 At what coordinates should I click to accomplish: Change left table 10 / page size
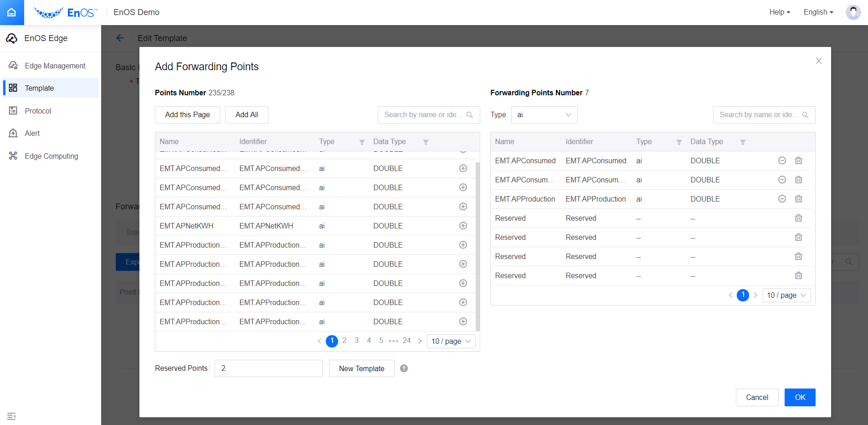point(451,341)
